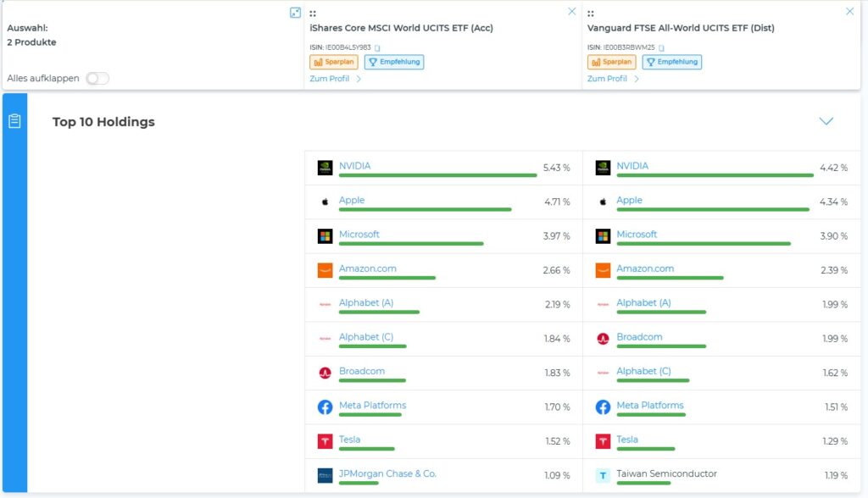Click the clipboard icon in the blue sidebar

point(14,121)
